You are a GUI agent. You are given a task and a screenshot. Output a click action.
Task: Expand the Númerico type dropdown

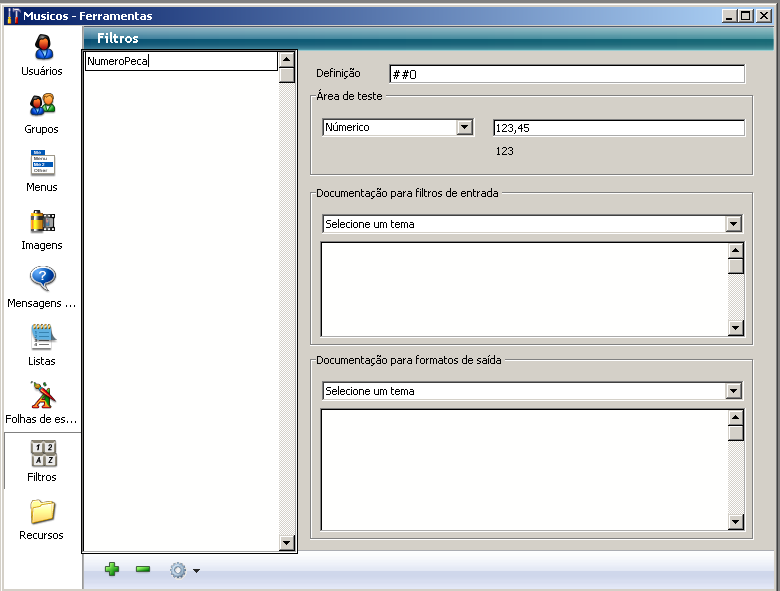pos(464,127)
